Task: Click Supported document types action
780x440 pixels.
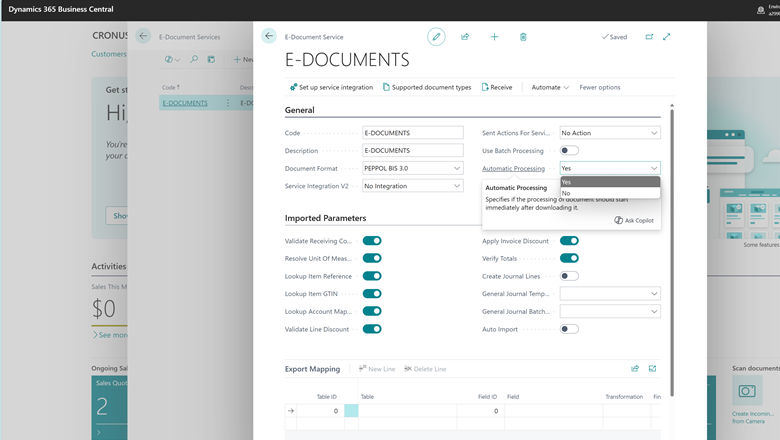Action: point(427,87)
